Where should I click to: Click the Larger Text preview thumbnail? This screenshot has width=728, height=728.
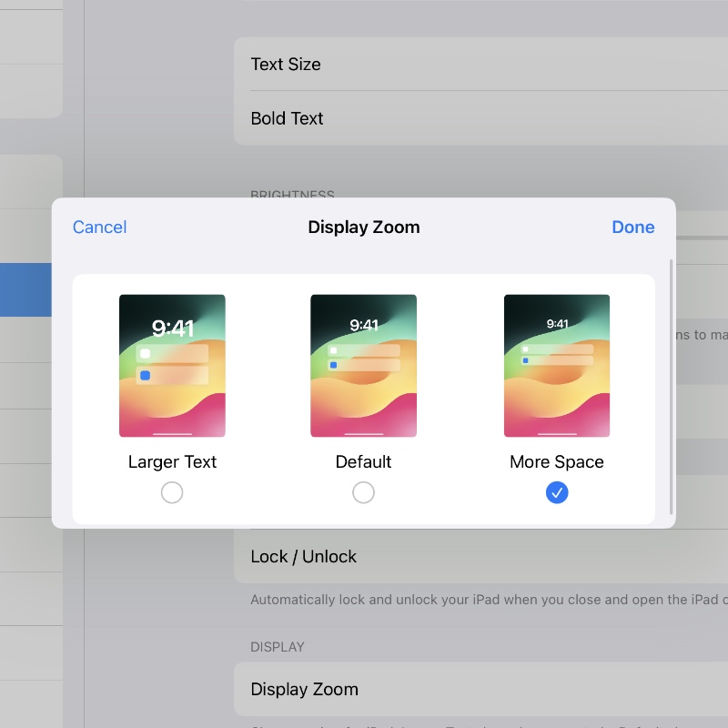coord(172,366)
